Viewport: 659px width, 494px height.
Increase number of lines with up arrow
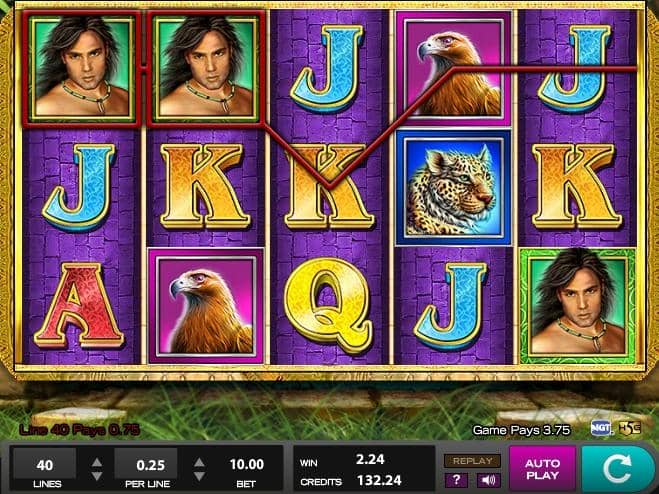[97, 462]
